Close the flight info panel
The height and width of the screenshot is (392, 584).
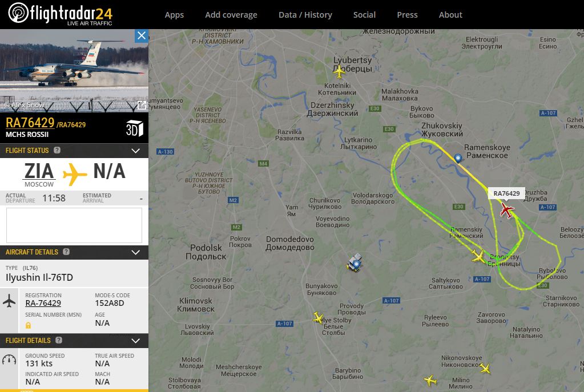click(x=142, y=36)
